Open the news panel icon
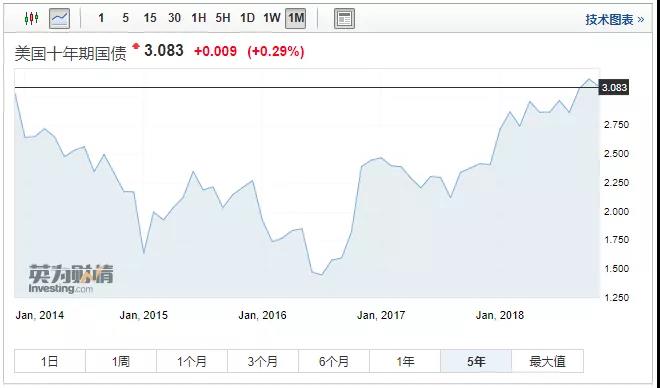 point(344,19)
